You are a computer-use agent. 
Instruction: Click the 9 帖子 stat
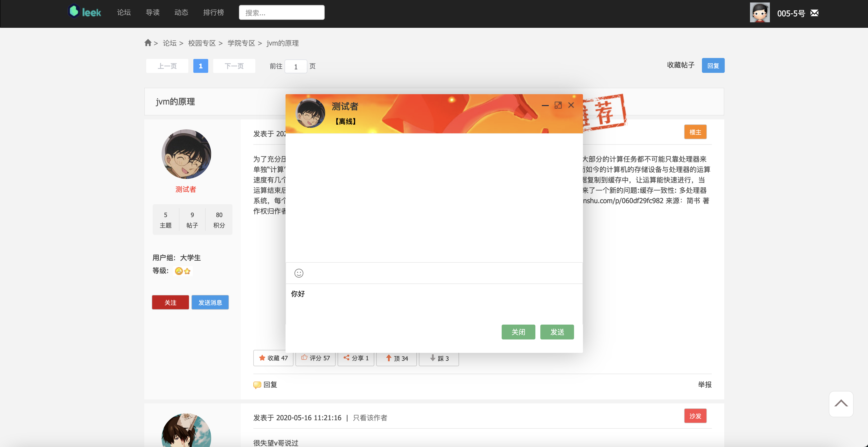[x=192, y=220]
